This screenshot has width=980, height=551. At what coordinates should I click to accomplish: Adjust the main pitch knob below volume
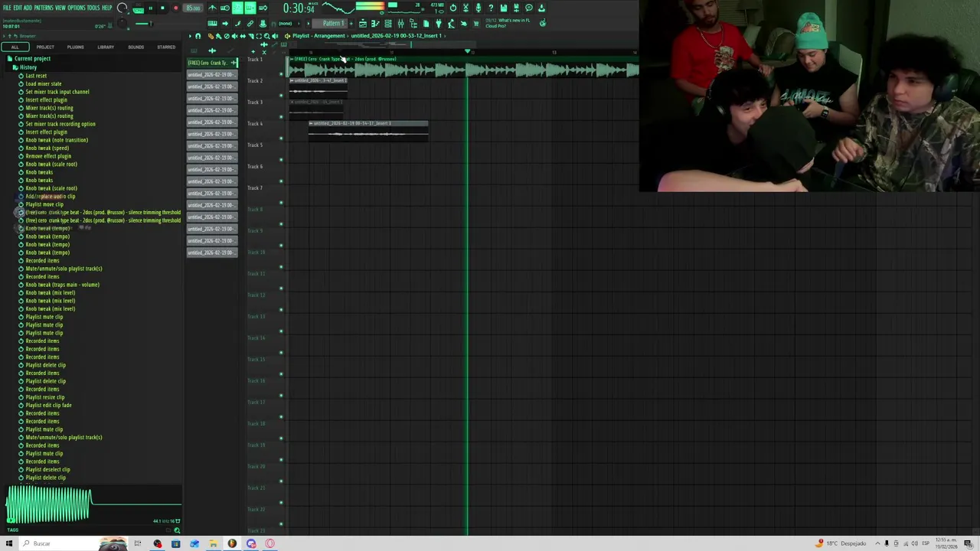(122, 22)
